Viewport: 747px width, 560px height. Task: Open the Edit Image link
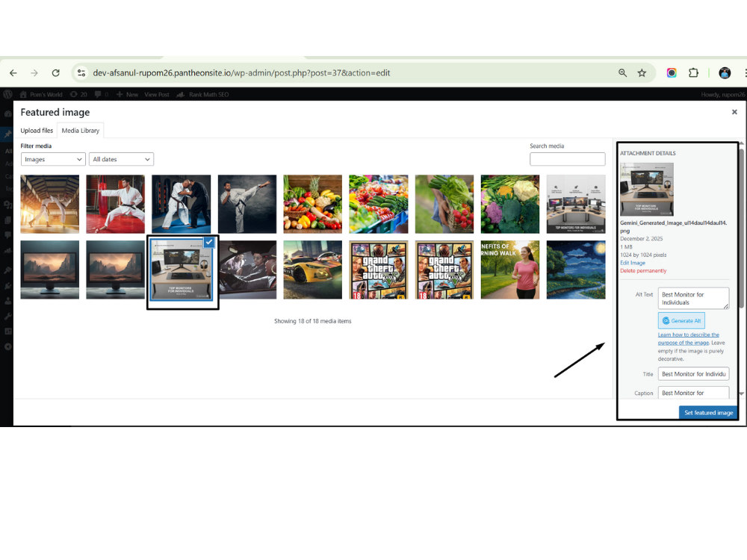[x=633, y=263]
